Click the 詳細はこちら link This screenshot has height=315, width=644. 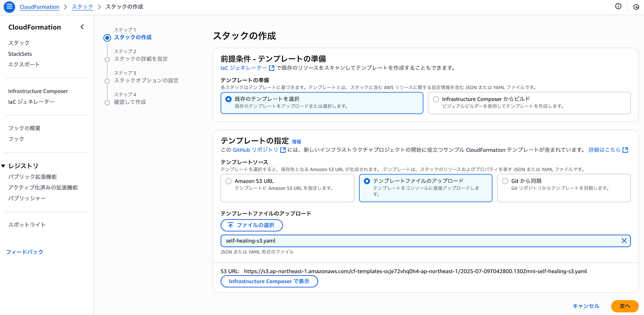(x=604, y=150)
